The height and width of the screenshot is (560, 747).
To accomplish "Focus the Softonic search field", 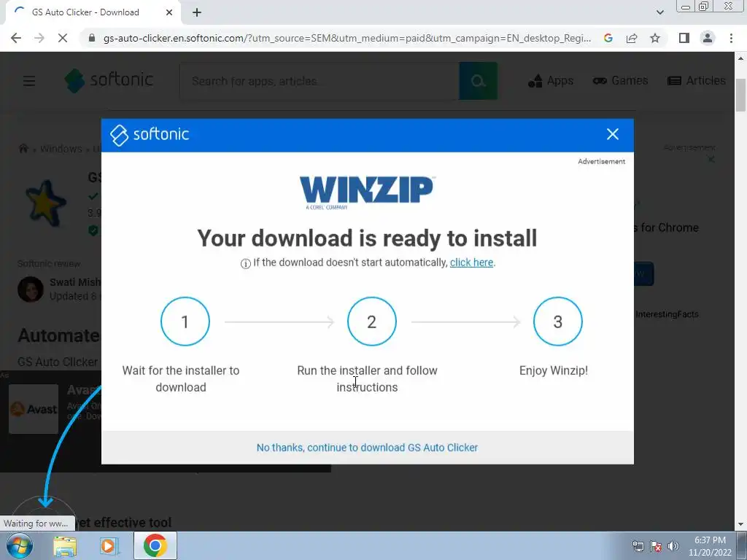I will coord(320,81).
